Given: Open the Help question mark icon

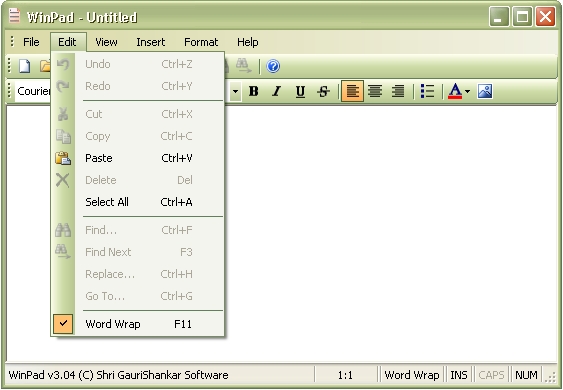Looking at the screenshot, I should pyautogui.click(x=273, y=66).
